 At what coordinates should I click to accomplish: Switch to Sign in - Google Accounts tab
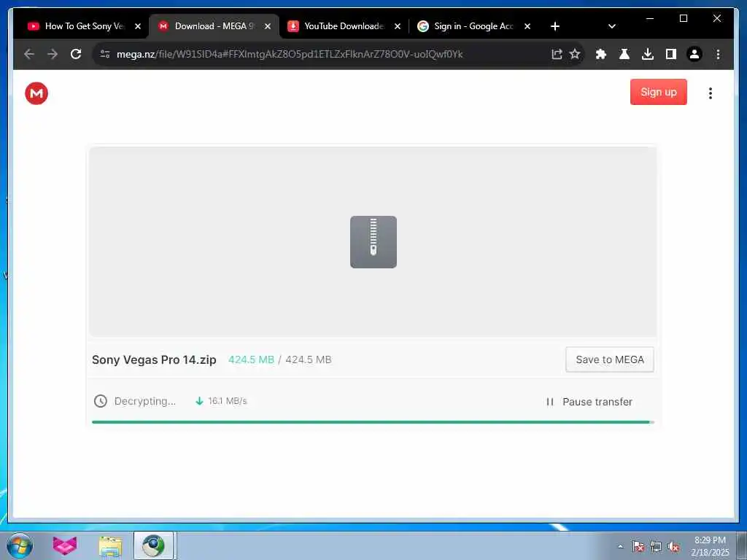click(x=473, y=26)
